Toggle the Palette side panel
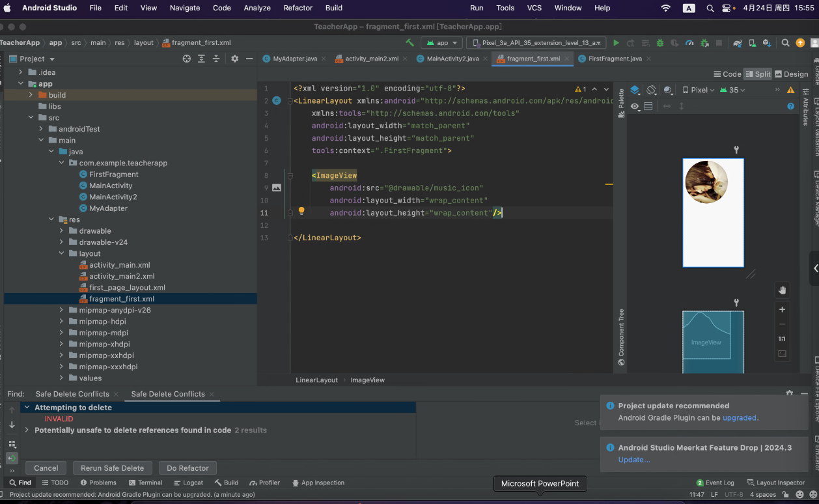This screenshot has width=819, height=504. [621, 103]
